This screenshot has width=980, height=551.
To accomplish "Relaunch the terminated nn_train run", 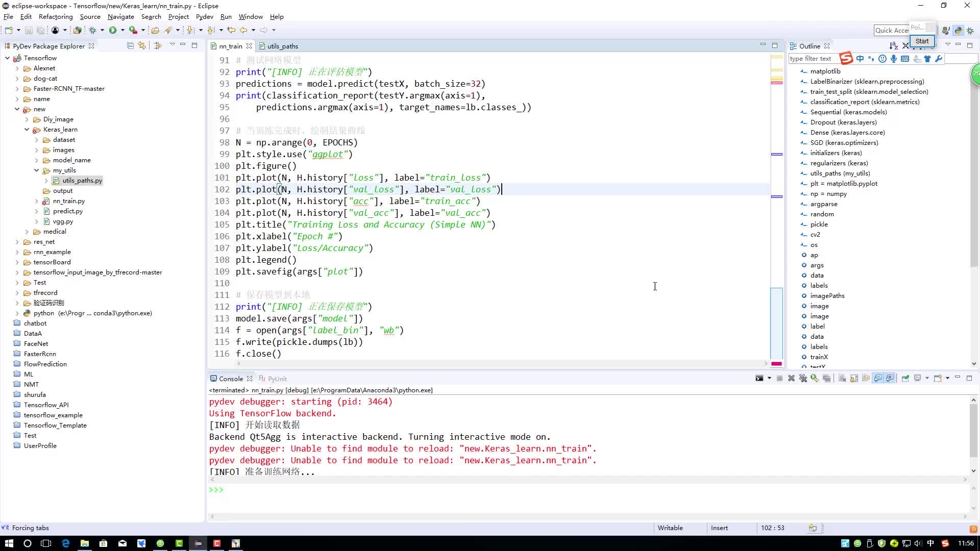I will (815, 379).
